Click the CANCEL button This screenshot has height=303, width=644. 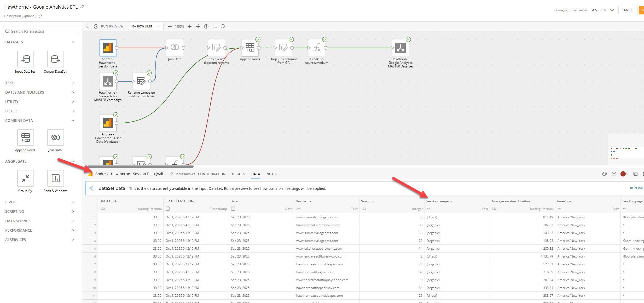coord(628,10)
